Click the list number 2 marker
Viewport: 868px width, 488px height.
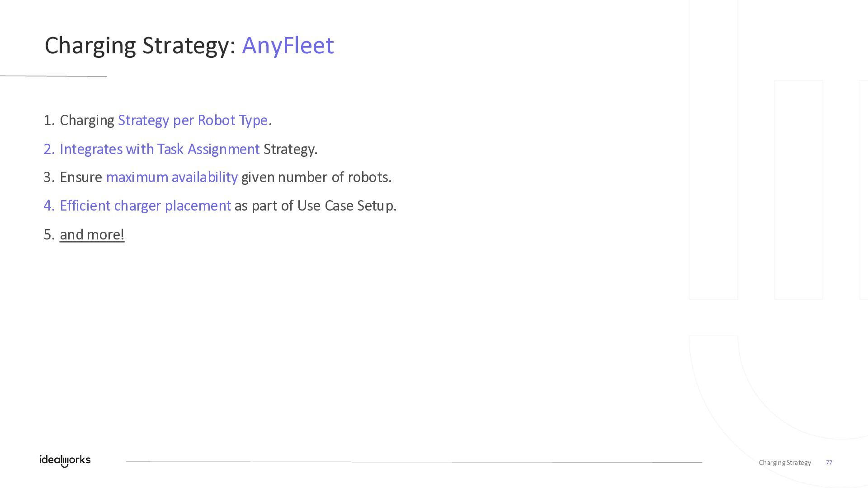tap(49, 149)
